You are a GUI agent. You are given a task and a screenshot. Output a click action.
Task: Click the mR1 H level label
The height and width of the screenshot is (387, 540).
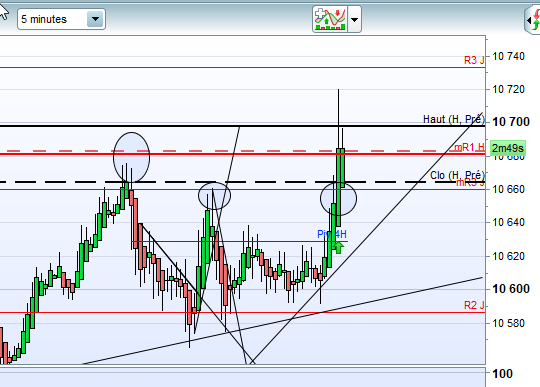point(469,147)
